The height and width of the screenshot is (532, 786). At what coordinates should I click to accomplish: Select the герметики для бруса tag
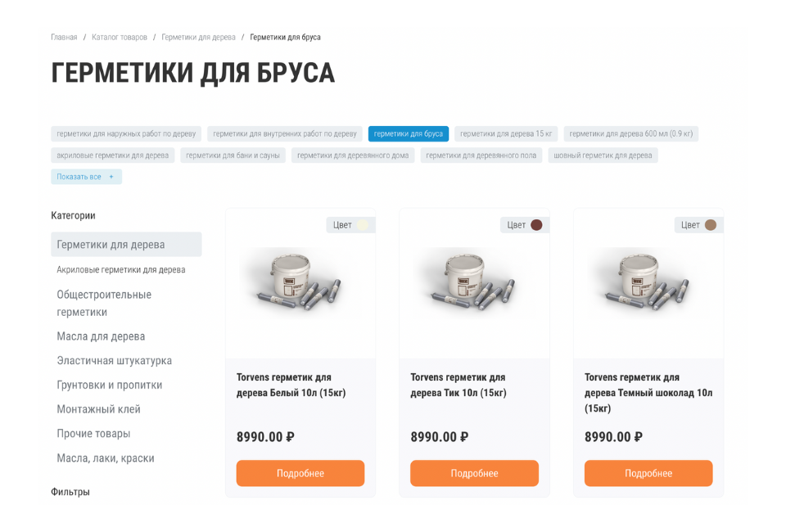tap(408, 133)
